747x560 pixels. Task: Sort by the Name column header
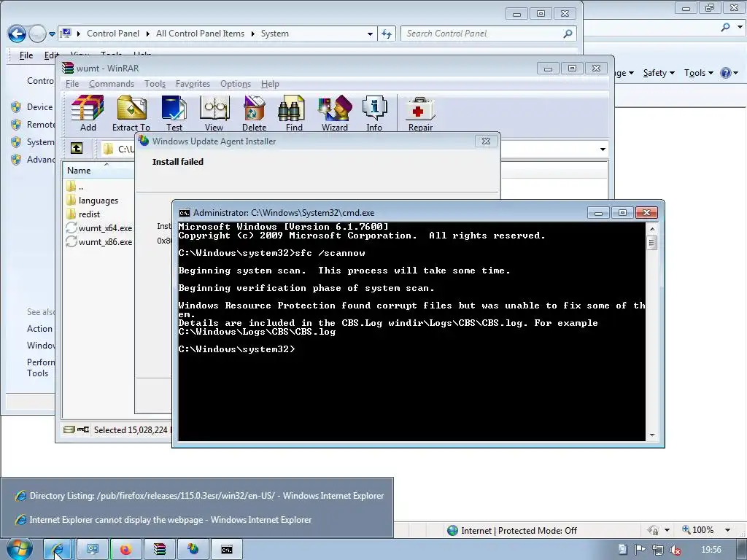tap(98, 171)
